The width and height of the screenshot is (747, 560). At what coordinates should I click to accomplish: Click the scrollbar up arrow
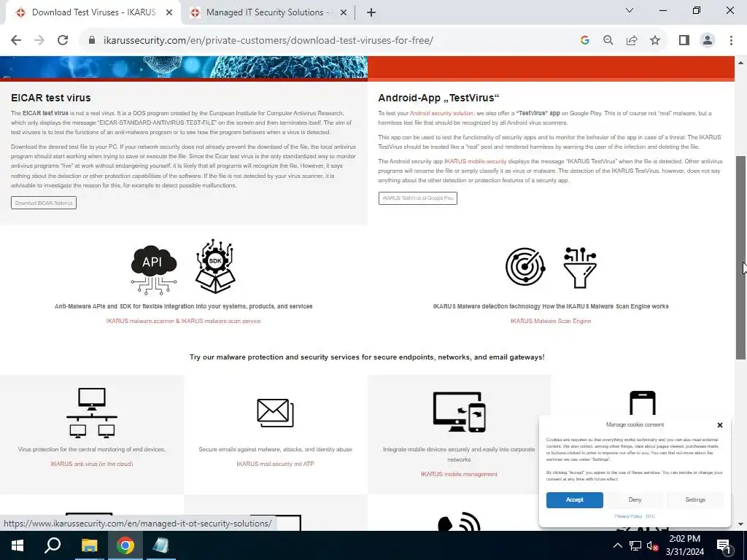pos(741,62)
